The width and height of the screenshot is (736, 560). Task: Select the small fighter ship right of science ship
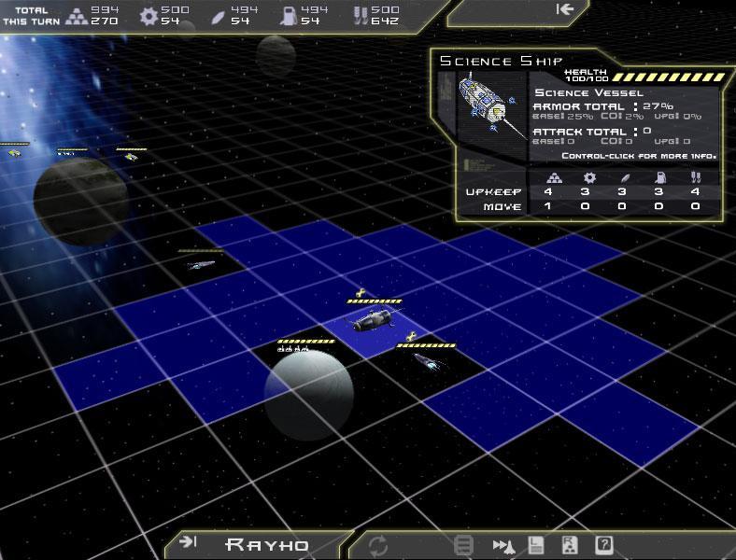click(425, 360)
